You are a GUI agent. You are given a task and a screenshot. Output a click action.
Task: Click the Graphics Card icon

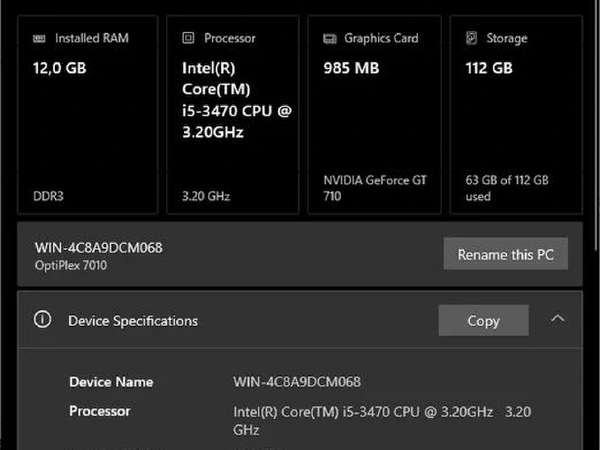tap(330, 38)
